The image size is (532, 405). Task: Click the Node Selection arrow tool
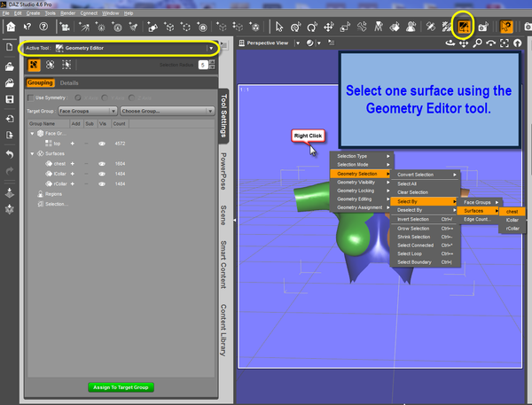click(279, 27)
